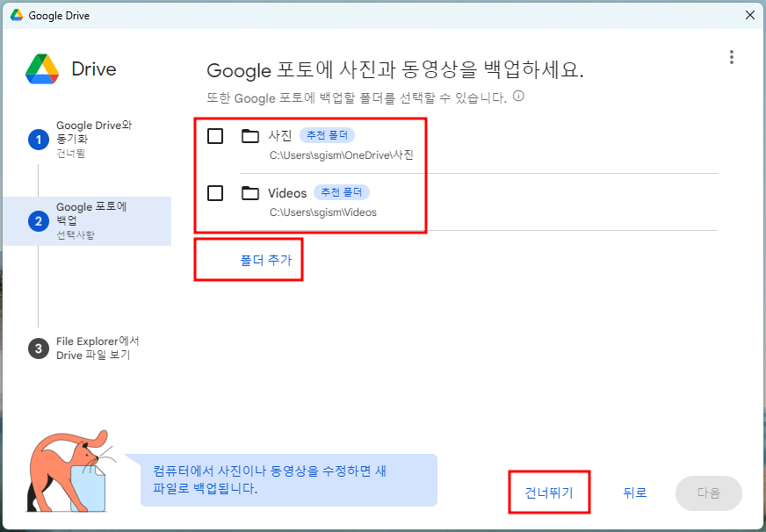The image size is (766, 532).
Task: Click the 뒤로 button
Action: pyautogui.click(x=635, y=492)
